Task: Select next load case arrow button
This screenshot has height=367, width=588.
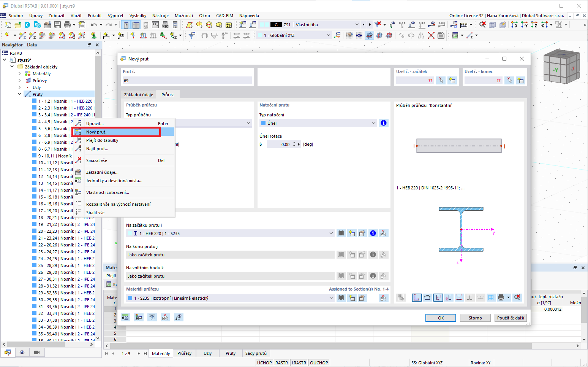Action: click(370, 25)
